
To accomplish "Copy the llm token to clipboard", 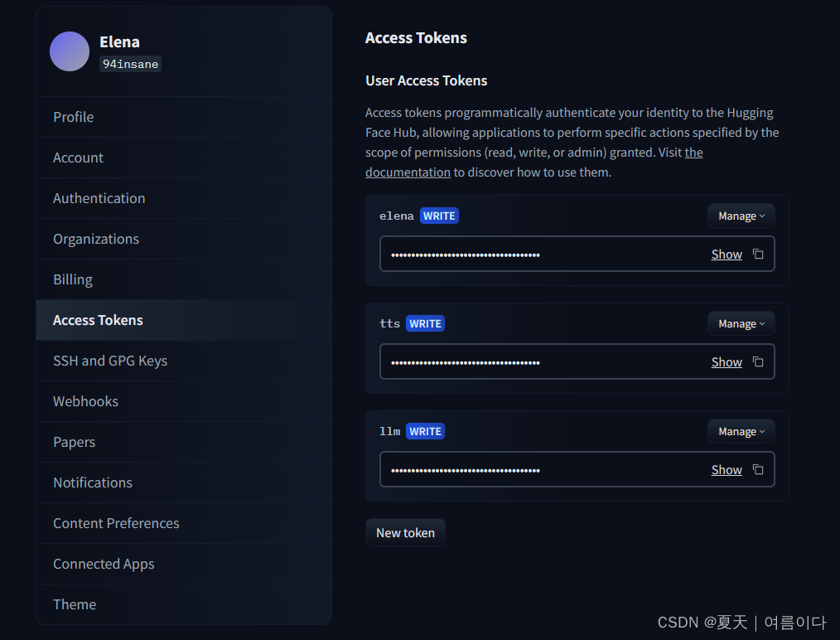I will (757, 469).
